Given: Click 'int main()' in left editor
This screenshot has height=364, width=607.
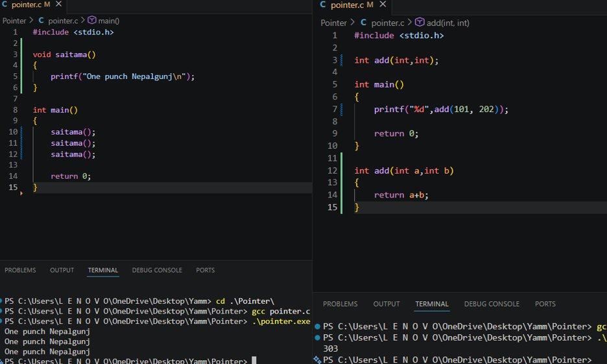Looking at the screenshot, I should point(55,110).
